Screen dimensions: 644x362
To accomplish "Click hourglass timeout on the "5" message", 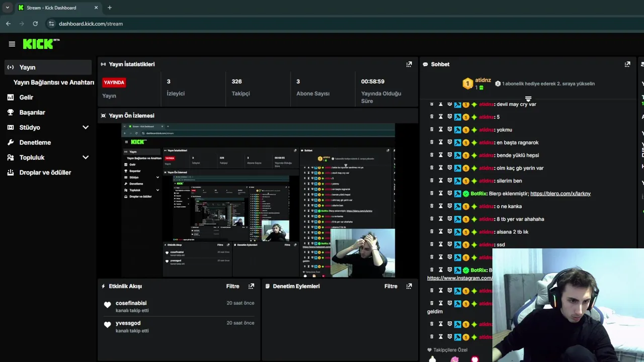I will coord(441,117).
